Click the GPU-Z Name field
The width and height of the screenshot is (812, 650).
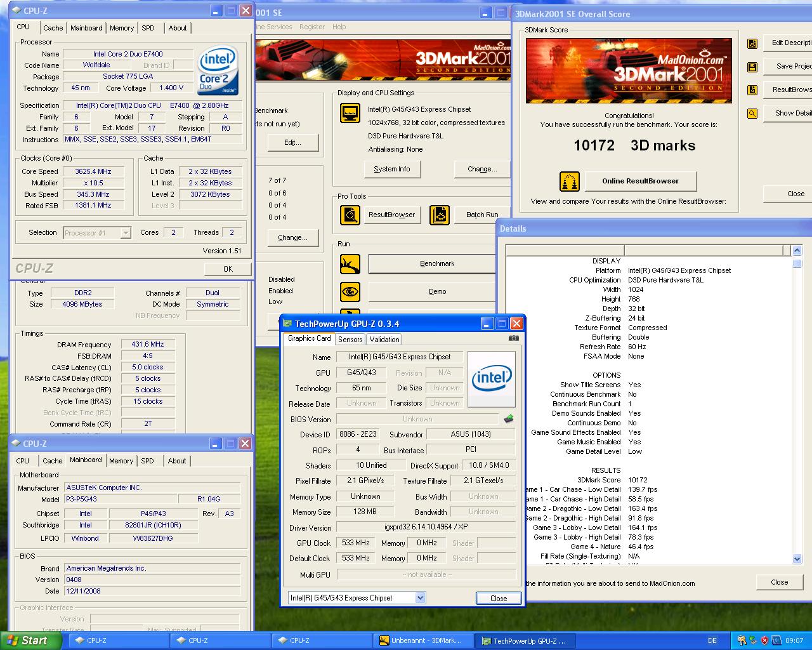pos(400,357)
